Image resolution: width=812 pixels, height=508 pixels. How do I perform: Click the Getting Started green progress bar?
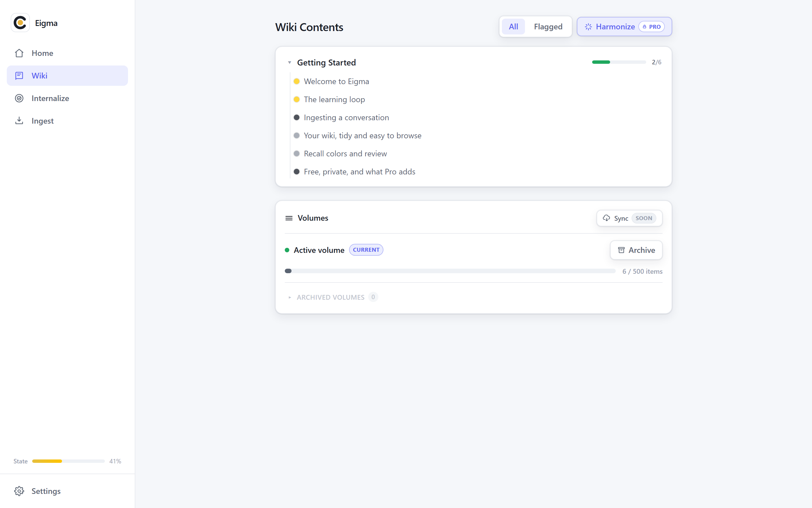click(x=619, y=62)
